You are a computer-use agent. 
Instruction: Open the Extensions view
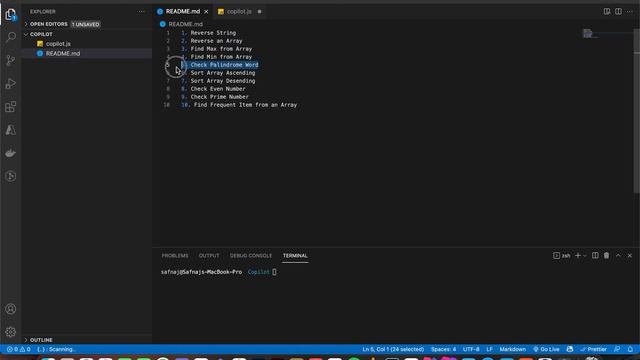(x=11, y=107)
